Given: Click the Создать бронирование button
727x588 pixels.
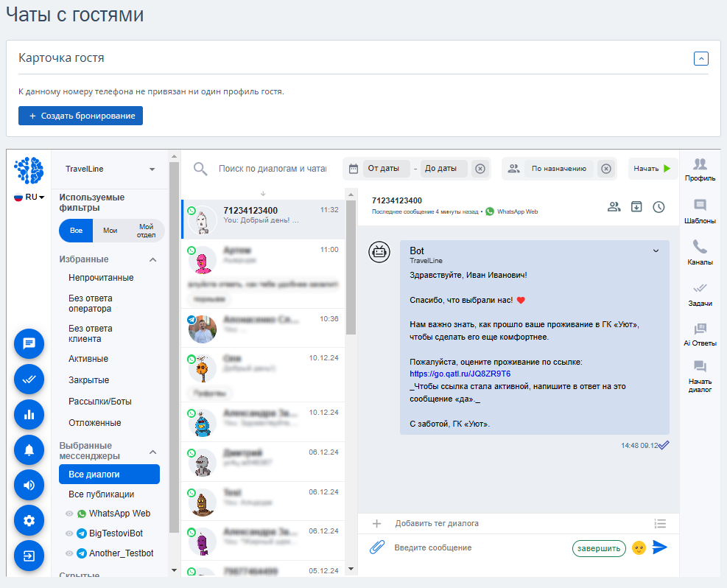Looking at the screenshot, I should 81,116.
